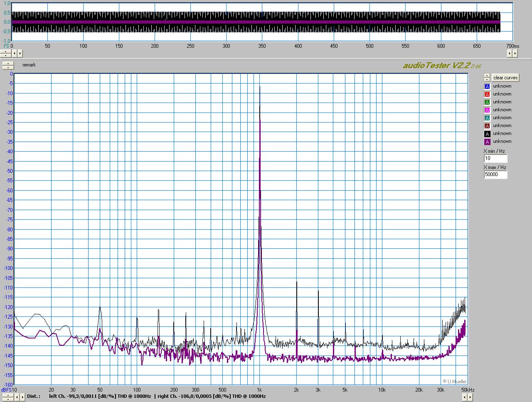Click the 3k harmonic spike
This screenshot has height=402, width=532.
pos(318,293)
